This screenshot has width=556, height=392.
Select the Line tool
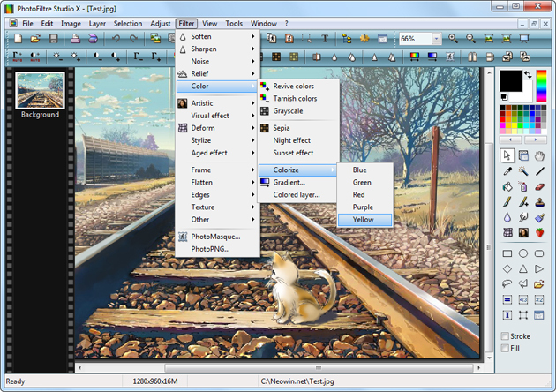pos(539,171)
